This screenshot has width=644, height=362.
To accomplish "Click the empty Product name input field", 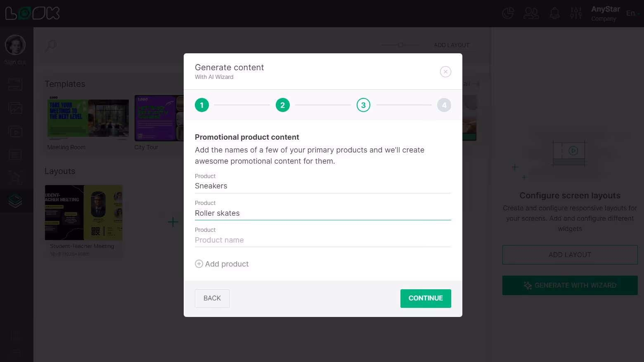I will [323, 240].
